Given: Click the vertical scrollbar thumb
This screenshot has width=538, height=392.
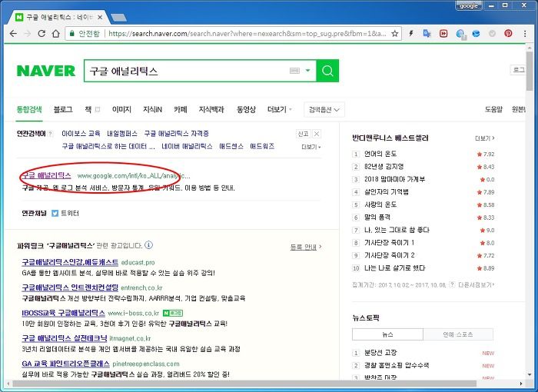Looking at the screenshot, I should 529,71.
